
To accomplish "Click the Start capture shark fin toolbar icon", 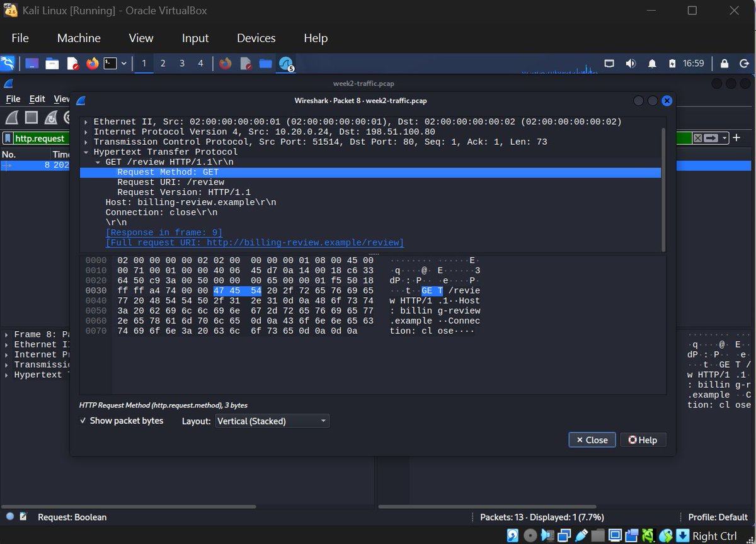I will (x=11, y=117).
